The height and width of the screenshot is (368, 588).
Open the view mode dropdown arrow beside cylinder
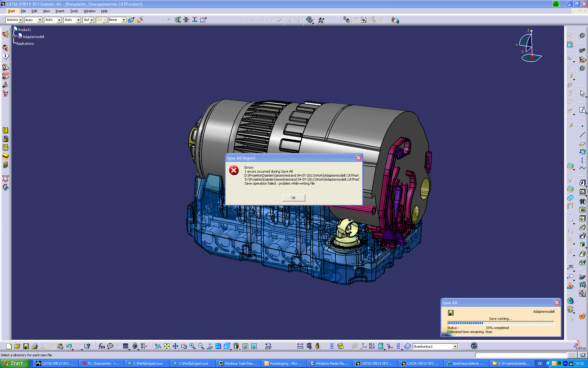240,350
